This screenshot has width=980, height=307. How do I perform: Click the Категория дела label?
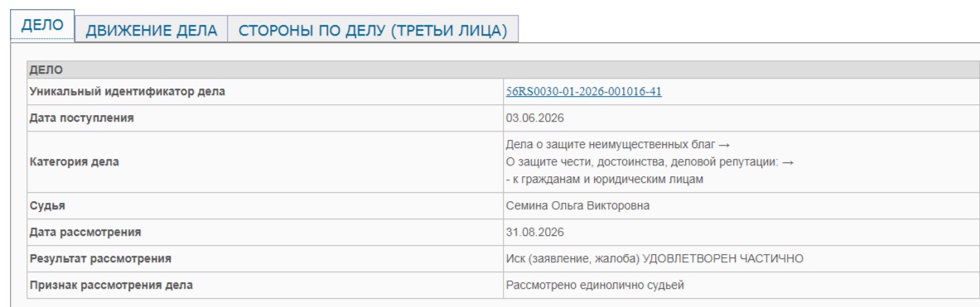(75, 162)
